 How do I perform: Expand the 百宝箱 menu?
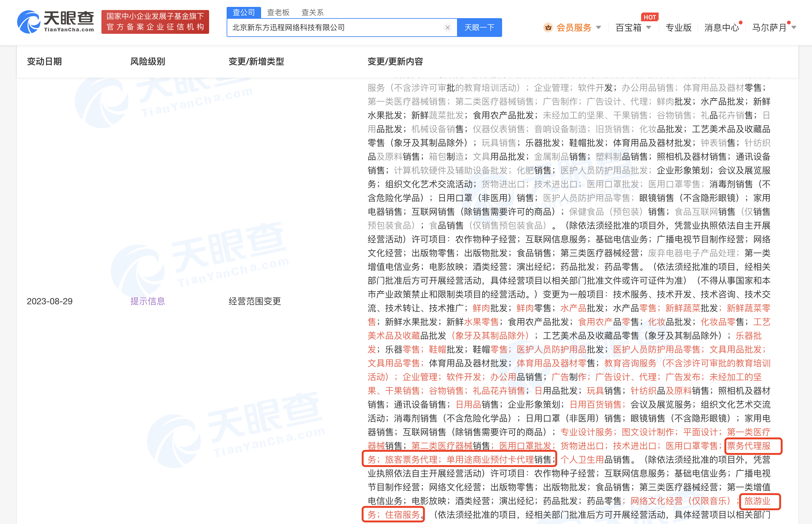(x=628, y=28)
